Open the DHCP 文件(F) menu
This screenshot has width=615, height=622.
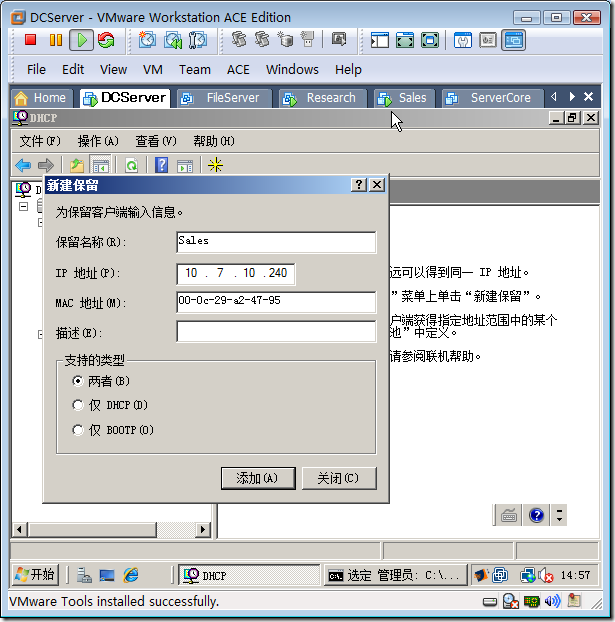pos(40,141)
